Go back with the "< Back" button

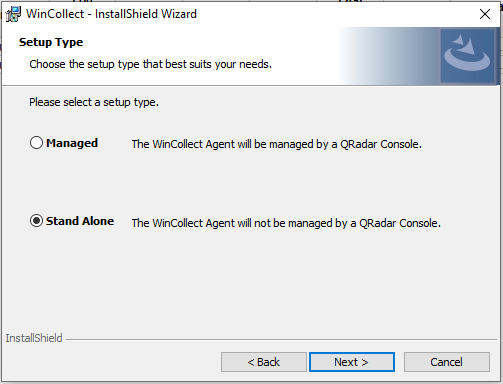264,362
